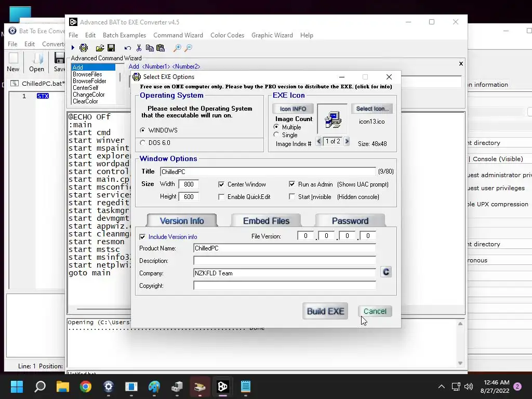
Task: Click the Save floppy disk toolbar icon
Action: point(111,48)
